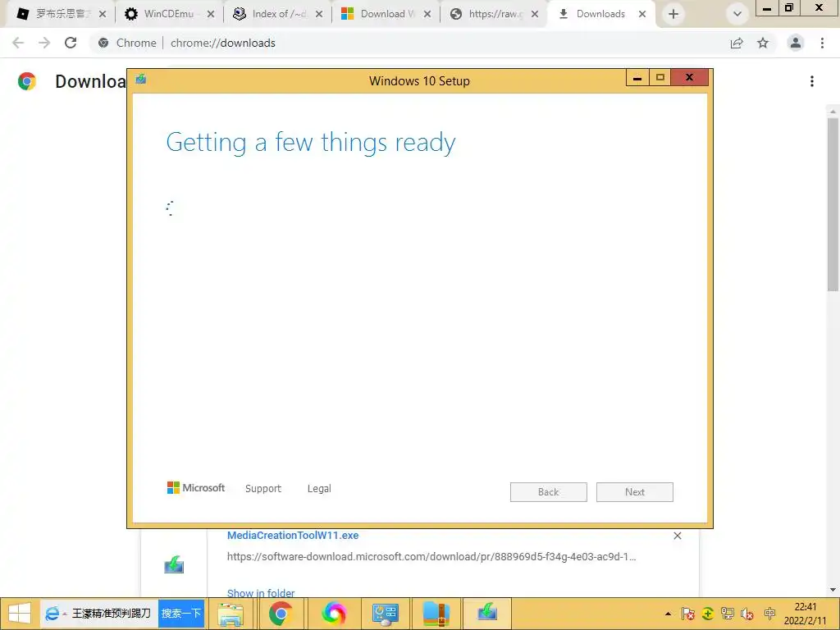The height and width of the screenshot is (630, 840).
Task: Click the blue 搜索一下 search button
Action: pyautogui.click(x=181, y=614)
